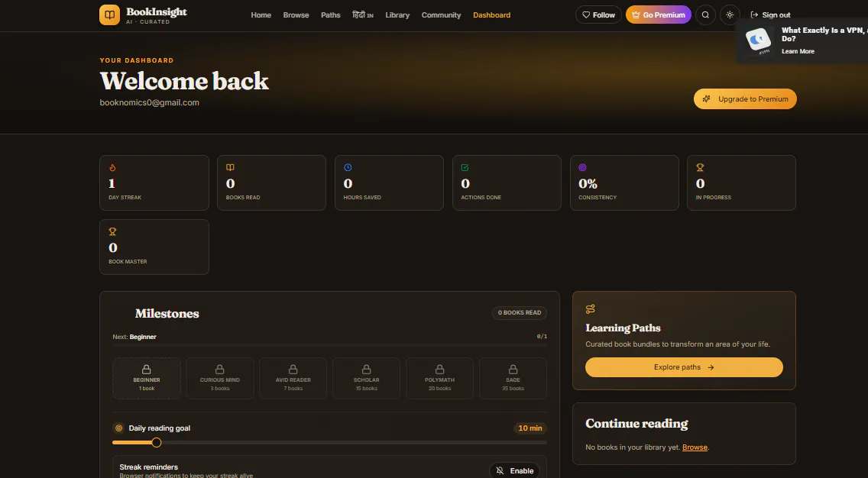Click the Follow button
The image size is (868, 478).
(598, 15)
